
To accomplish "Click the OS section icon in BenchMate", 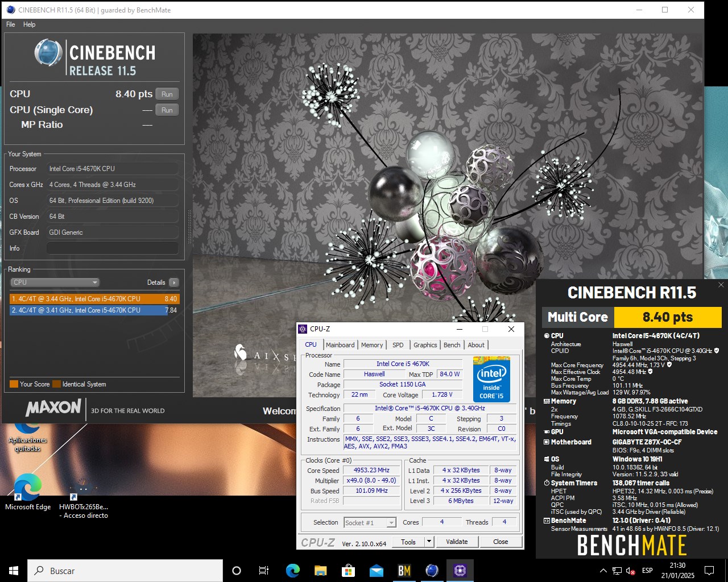I will pos(547,459).
